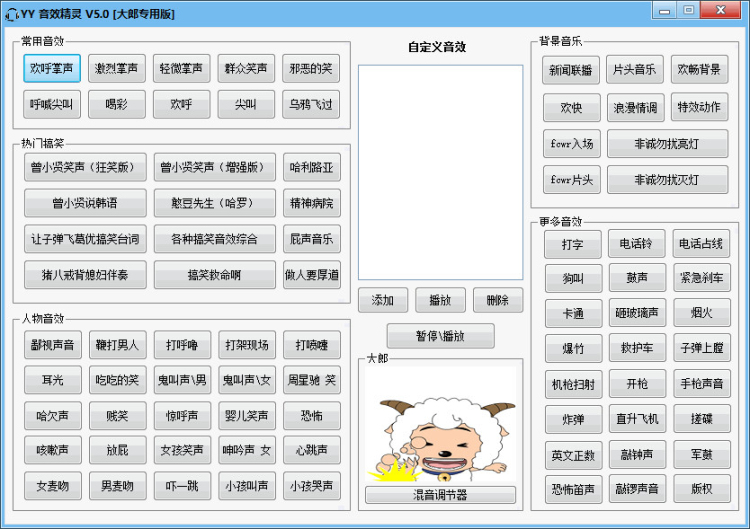Image resolution: width=750 pixels, height=529 pixels.
Task: Open the 混音调节器 mixer adjuster
Action: [440, 495]
